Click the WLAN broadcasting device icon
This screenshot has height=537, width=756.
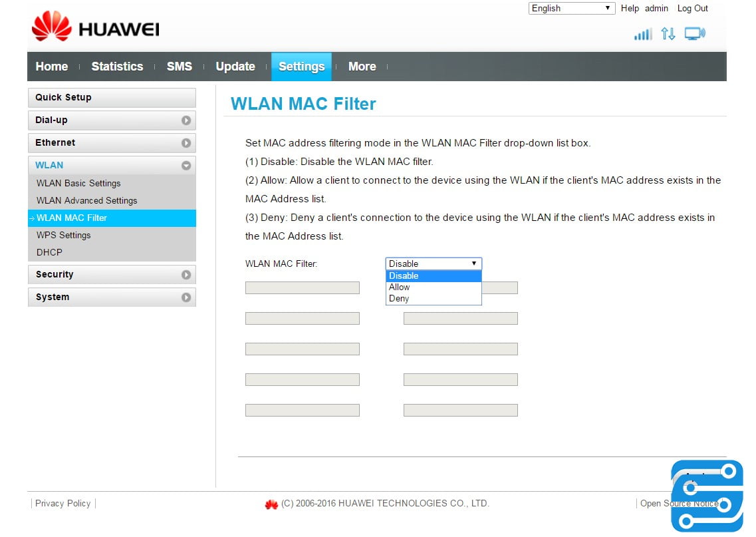(x=694, y=33)
